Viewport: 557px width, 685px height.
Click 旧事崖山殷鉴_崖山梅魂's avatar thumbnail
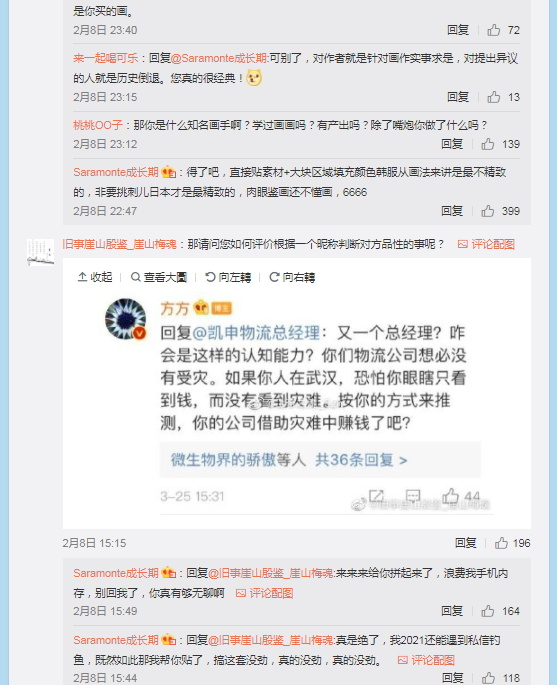point(40,252)
